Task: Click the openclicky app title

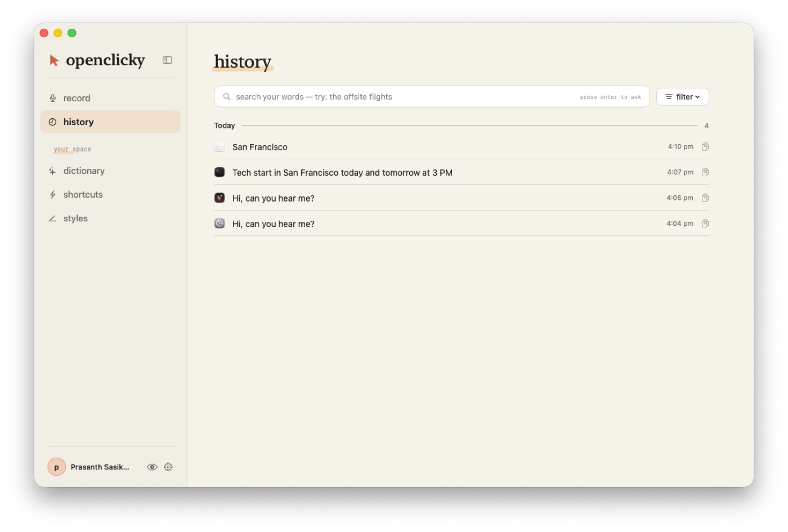Action: click(x=105, y=60)
